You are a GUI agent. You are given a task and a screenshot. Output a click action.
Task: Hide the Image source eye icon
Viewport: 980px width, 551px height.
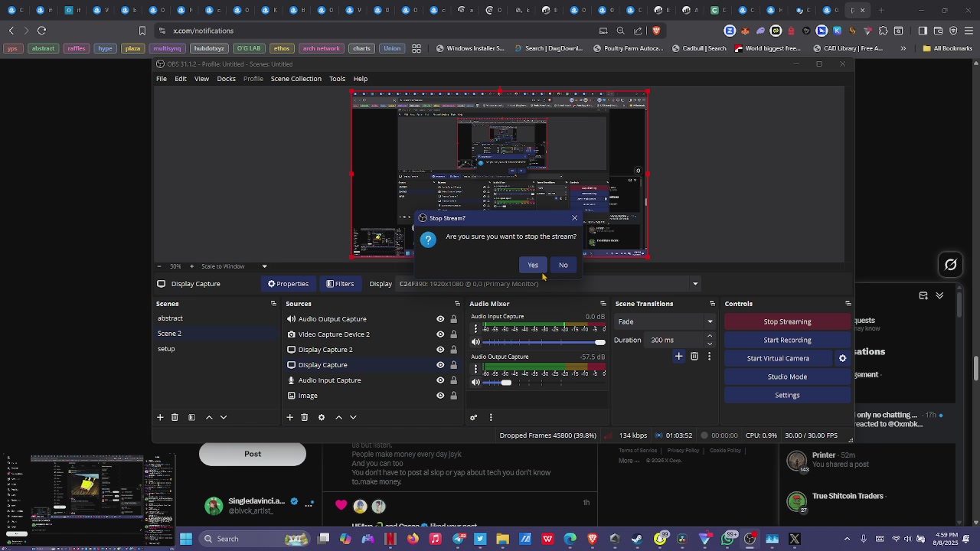click(440, 396)
